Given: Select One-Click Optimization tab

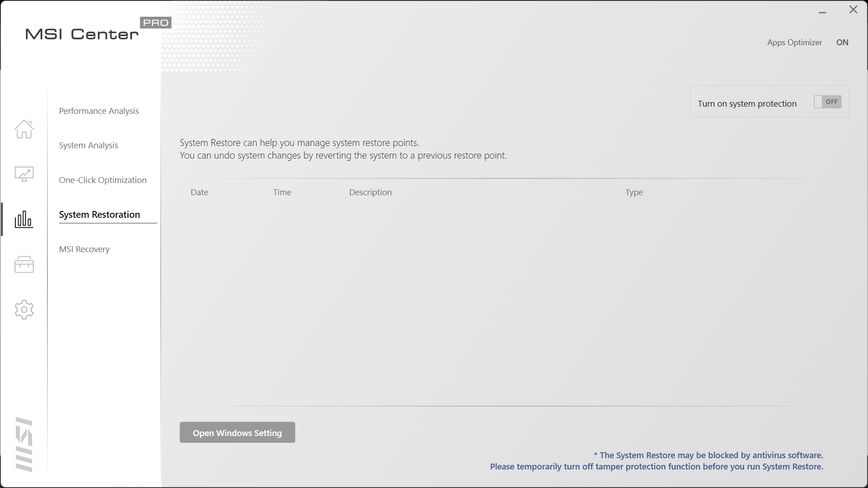Looking at the screenshot, I should (103, 179).
